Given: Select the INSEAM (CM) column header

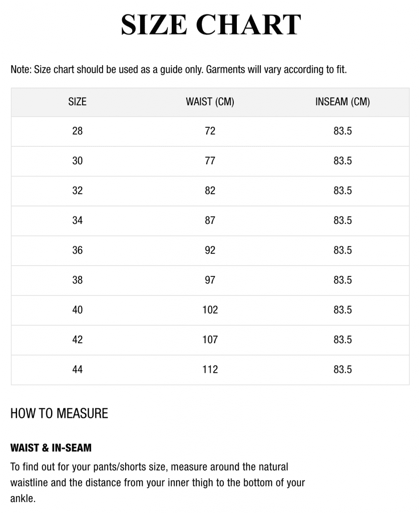Looking at the screenshot, I should (x=342, y=102).
